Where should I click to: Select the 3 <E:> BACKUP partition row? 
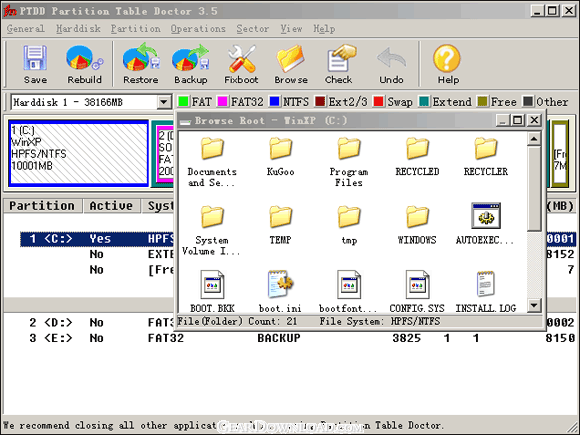pyautogui.click(x=298, y=338)
